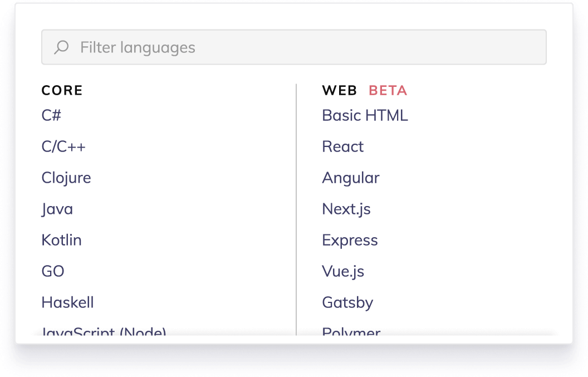Choose Vue.js from the Web list
Screen dimensions: 588x377
343,272
